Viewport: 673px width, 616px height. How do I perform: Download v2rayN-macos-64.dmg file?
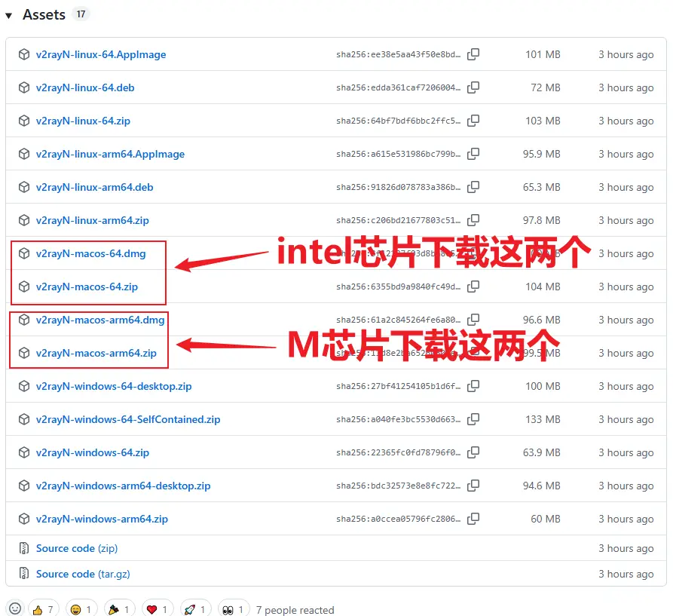point(90,253)
